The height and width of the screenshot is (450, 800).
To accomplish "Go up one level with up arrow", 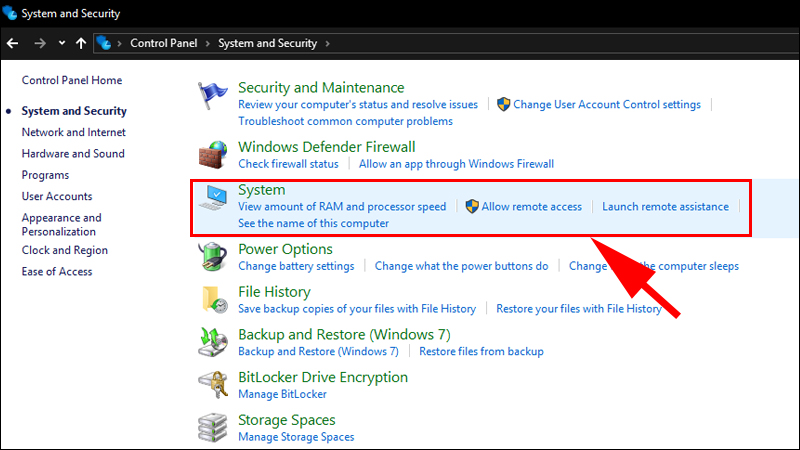I will (80, 44).
